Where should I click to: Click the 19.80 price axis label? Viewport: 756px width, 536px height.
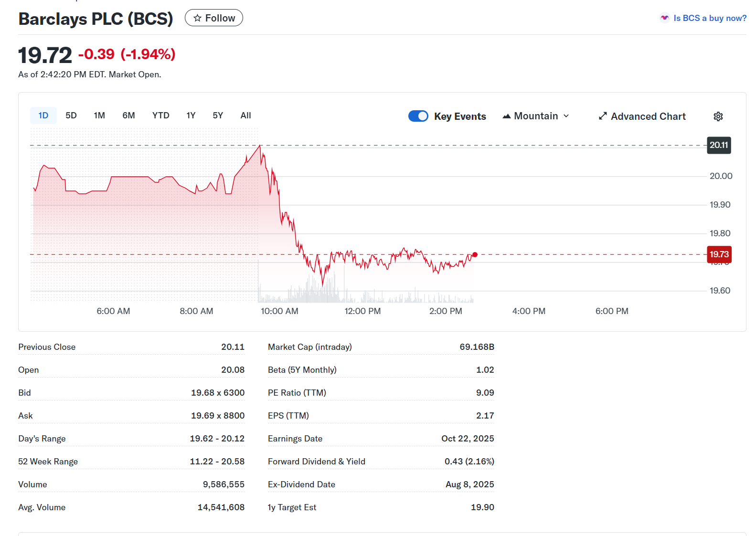[720, 233]
